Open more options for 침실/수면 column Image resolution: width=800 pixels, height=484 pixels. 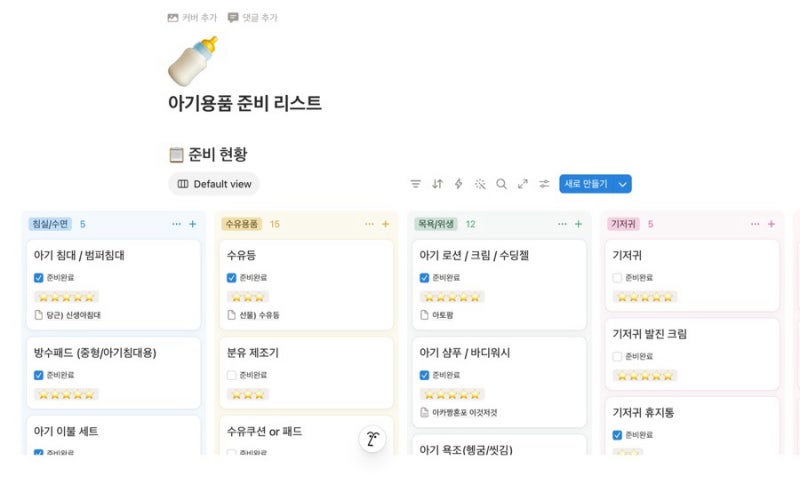177,224
